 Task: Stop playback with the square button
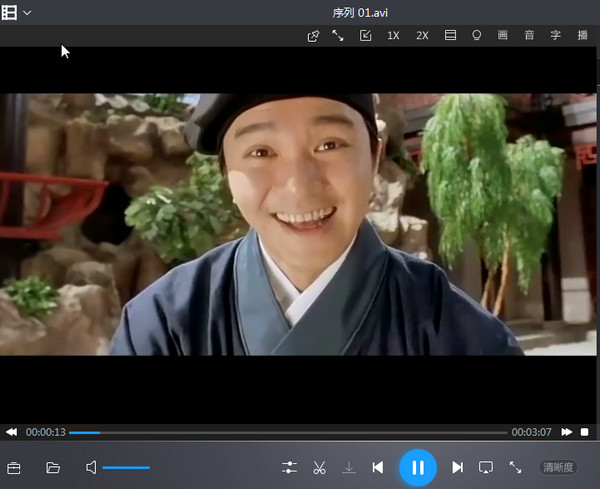pos(584,432)
